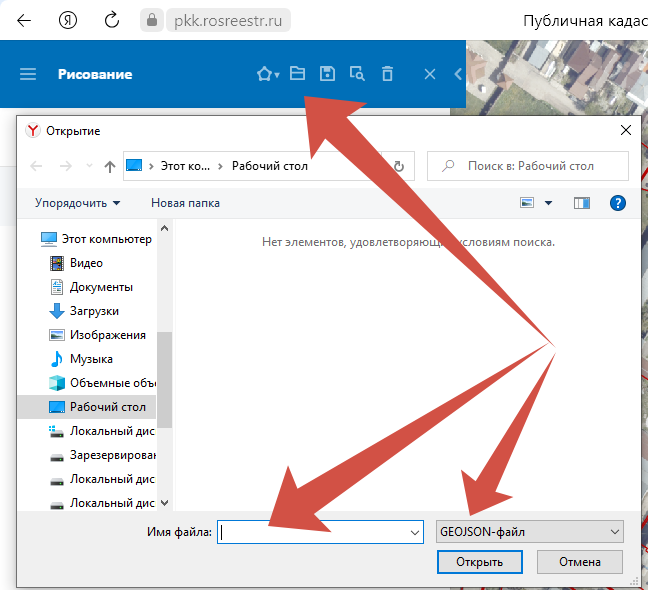Reload the page in browser

(112, 19)
